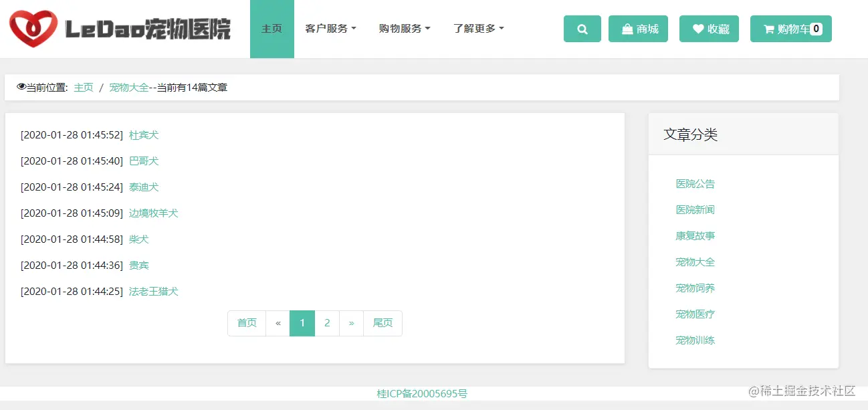Open the 泰迪犬 article
Viewport: 868px width, 410px height.
click(144, 187)
